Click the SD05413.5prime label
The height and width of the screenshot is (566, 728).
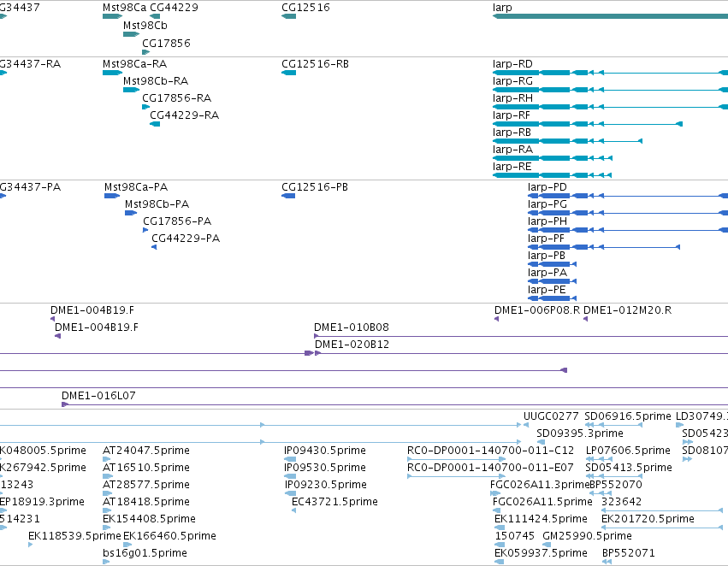(629, 468)
